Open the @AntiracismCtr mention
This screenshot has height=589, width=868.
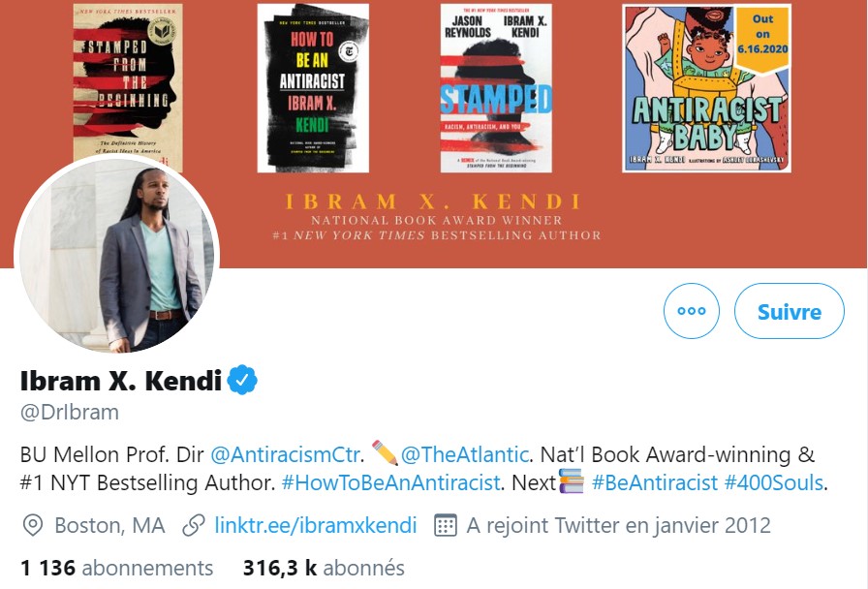click(x=285, y=454)
